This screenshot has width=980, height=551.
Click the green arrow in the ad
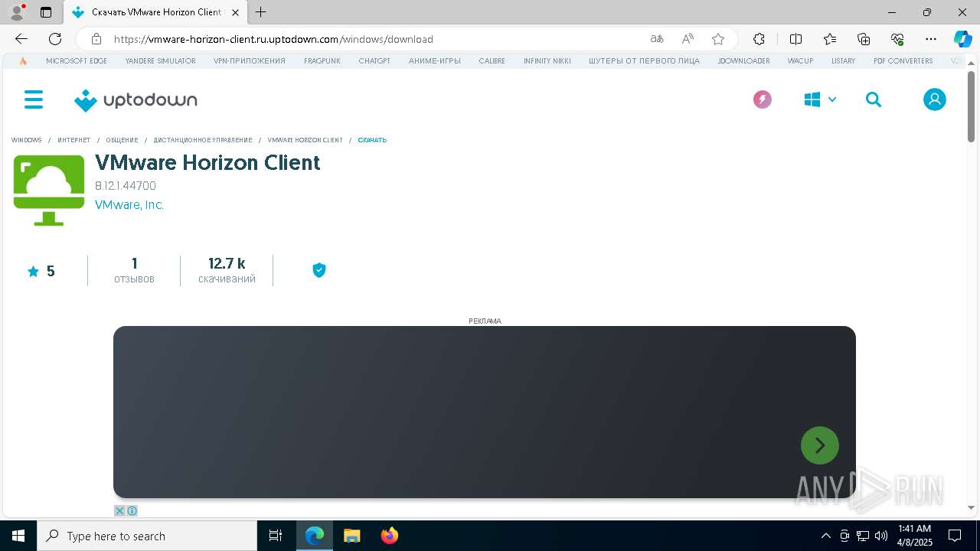(820, 445)
